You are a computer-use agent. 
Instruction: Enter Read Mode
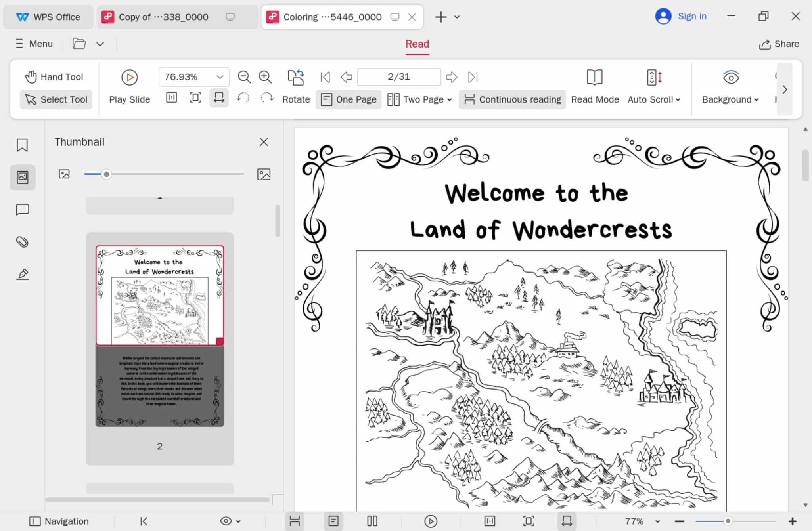tap(595, 87)
